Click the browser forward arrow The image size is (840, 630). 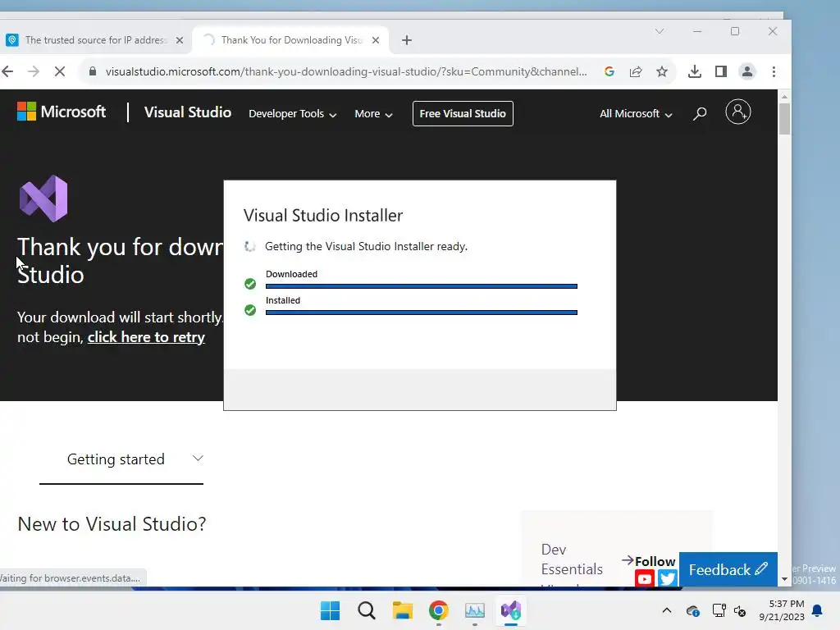[x=33, y=71]
